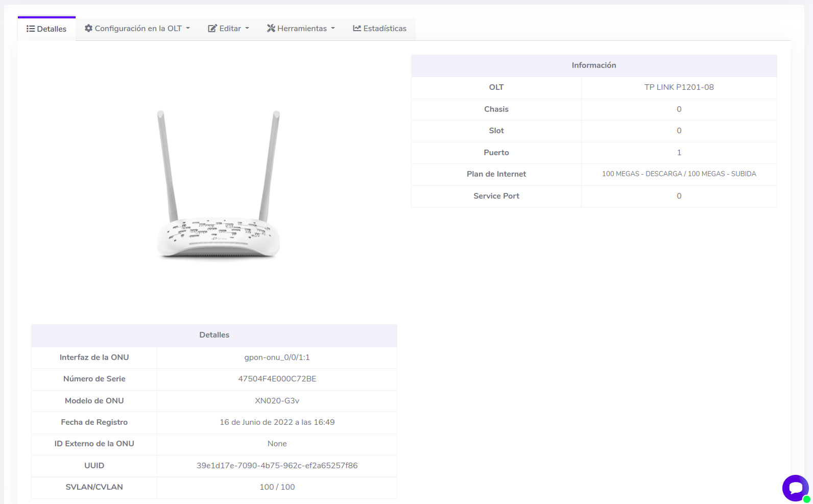Viewport: 813px width, 504px height.
Task: Expand the Herramientas dropdown caret
Action: click(333, 29)
